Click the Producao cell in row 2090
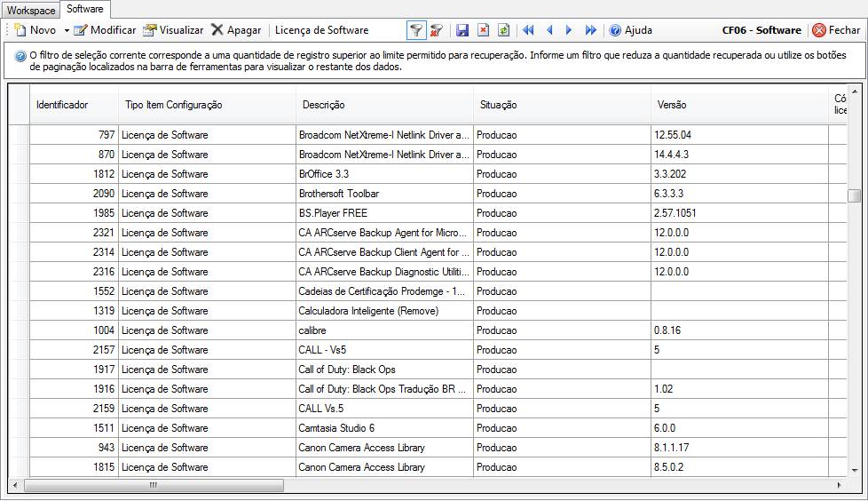This screenshot has width=868, height=501. (x=562, y=194)
